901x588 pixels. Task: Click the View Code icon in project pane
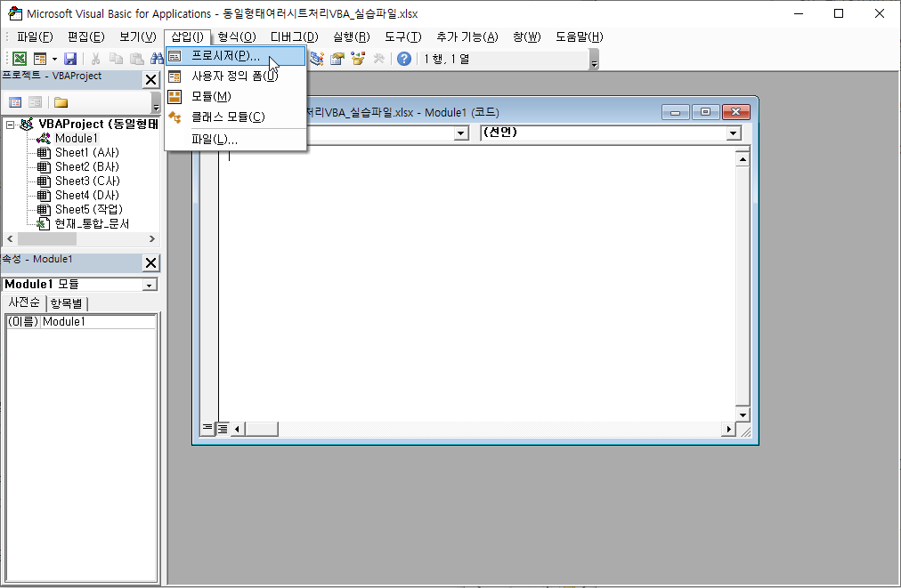coord(15,102)
